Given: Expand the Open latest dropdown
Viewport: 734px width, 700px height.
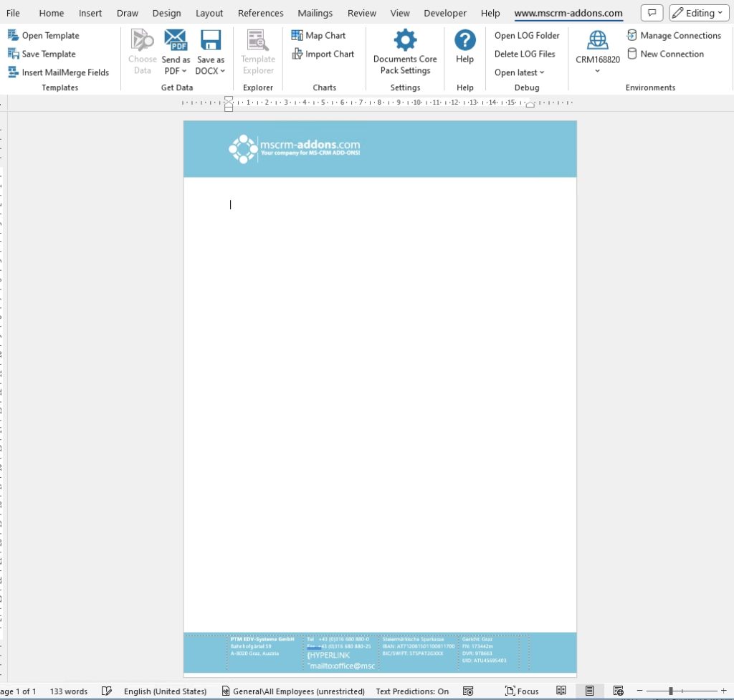Looking at the screenshot, I should tap(519, 72).
